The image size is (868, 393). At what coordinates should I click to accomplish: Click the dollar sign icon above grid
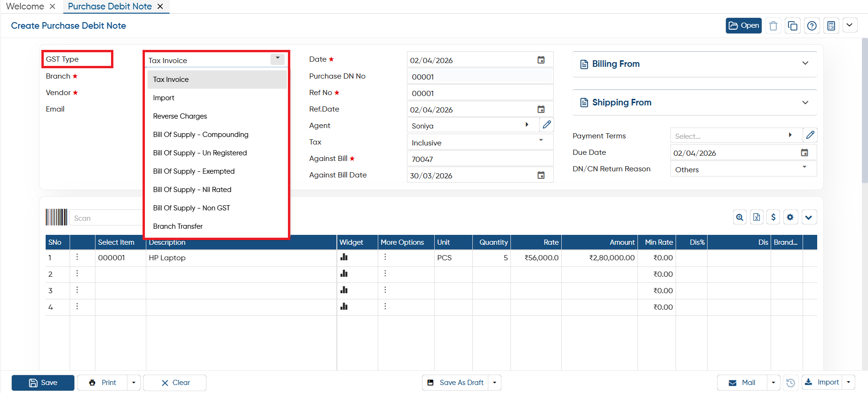[773, 217]
